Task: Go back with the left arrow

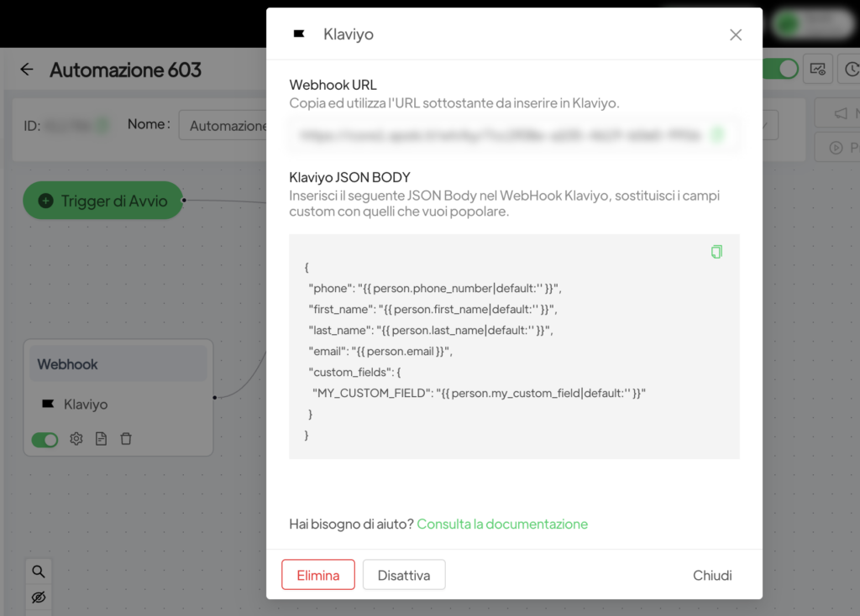Action: [x=27, y=70]
